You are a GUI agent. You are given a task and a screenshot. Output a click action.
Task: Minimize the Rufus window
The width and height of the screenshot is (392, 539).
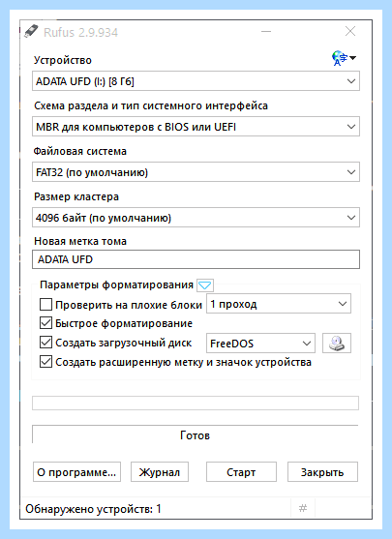pos(266,32)
